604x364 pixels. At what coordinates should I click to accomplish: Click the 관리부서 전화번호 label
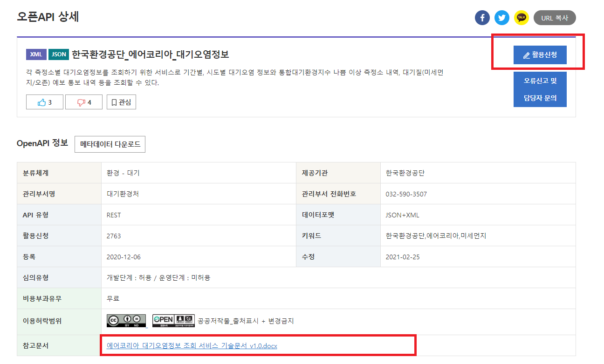pos(329,194)
